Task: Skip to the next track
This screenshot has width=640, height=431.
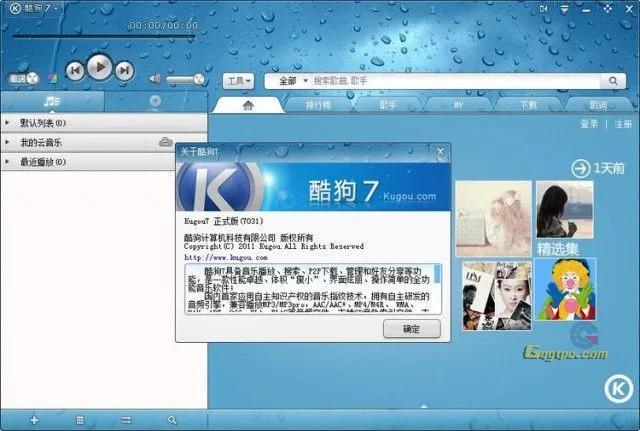Action: [124, 70]
